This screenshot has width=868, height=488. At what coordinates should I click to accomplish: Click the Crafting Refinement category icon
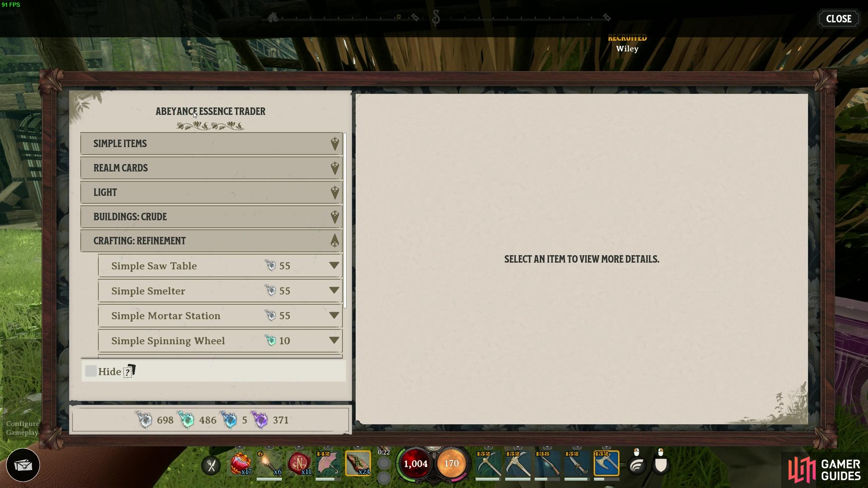point(334,241)
